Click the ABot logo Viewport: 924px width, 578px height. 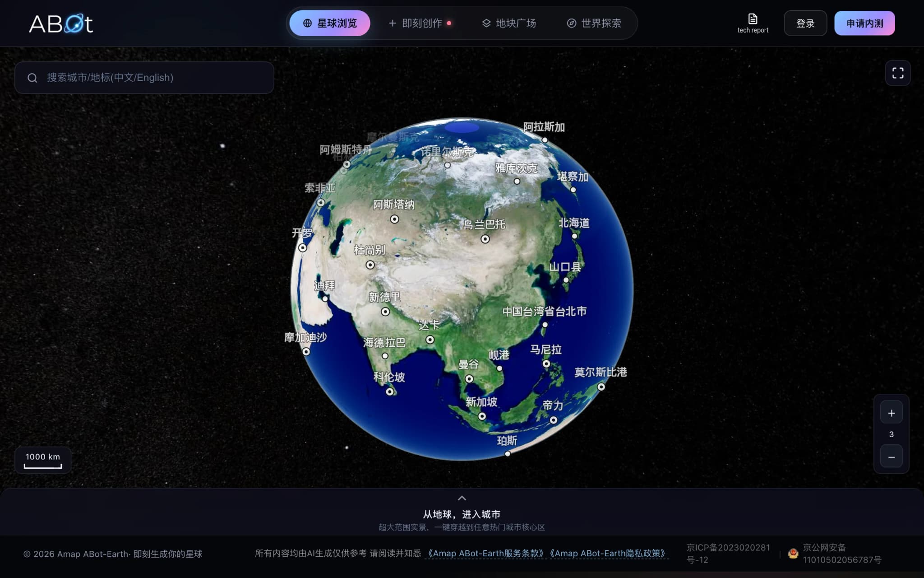[61, 23]
